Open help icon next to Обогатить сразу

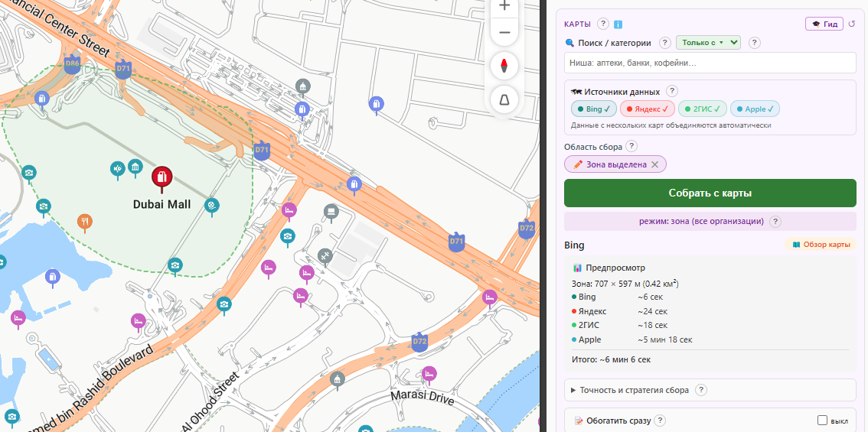pos(660,421)
